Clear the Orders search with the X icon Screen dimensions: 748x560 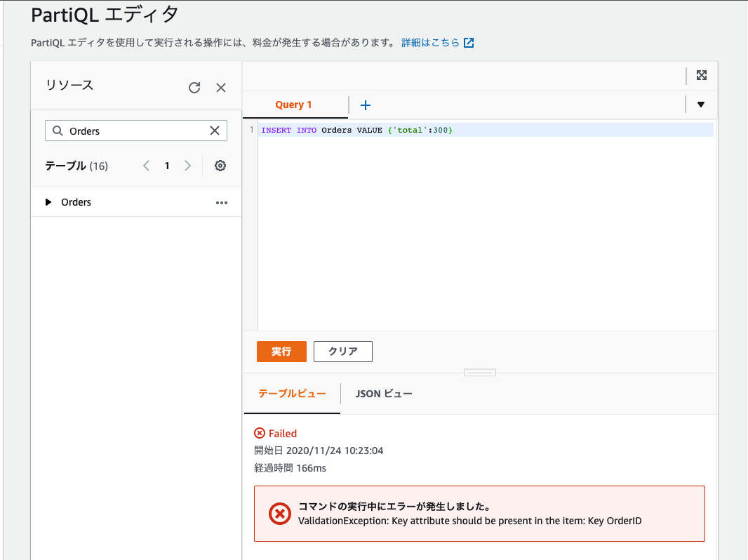[214, 131]
